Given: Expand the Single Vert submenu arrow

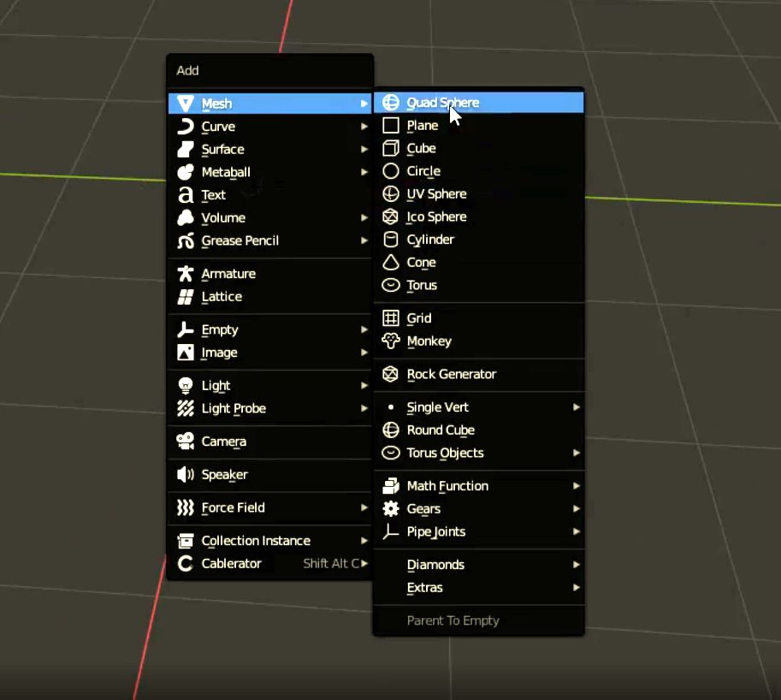Looking at the screenshot, I should pyautogui.click(x=577, y=407).
